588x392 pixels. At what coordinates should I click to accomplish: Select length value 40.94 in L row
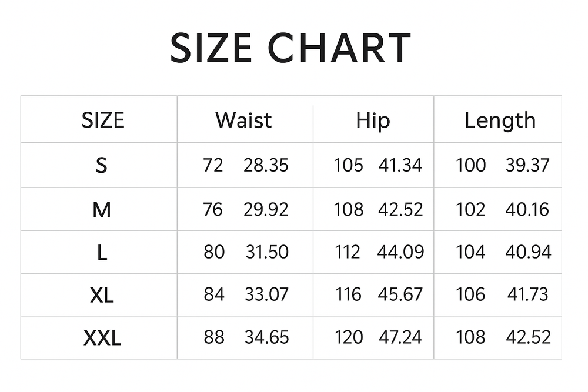tap(528, 252)
